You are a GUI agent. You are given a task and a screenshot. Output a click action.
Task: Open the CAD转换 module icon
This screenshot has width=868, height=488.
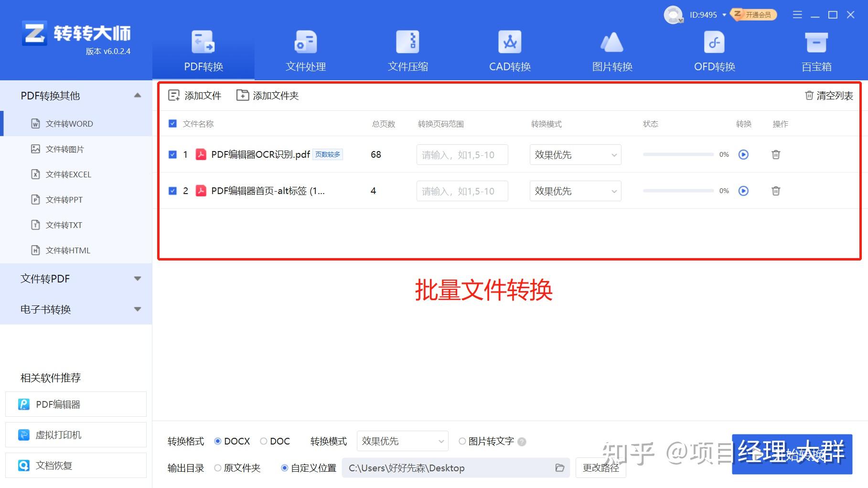(x=510, y=42)
